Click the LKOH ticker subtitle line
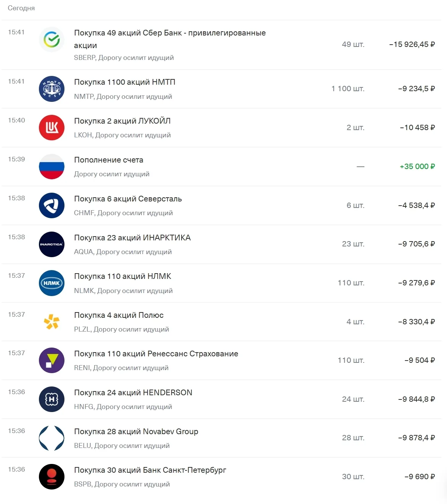The height and width of the screenshot is (504, 447). coord(122,135)
